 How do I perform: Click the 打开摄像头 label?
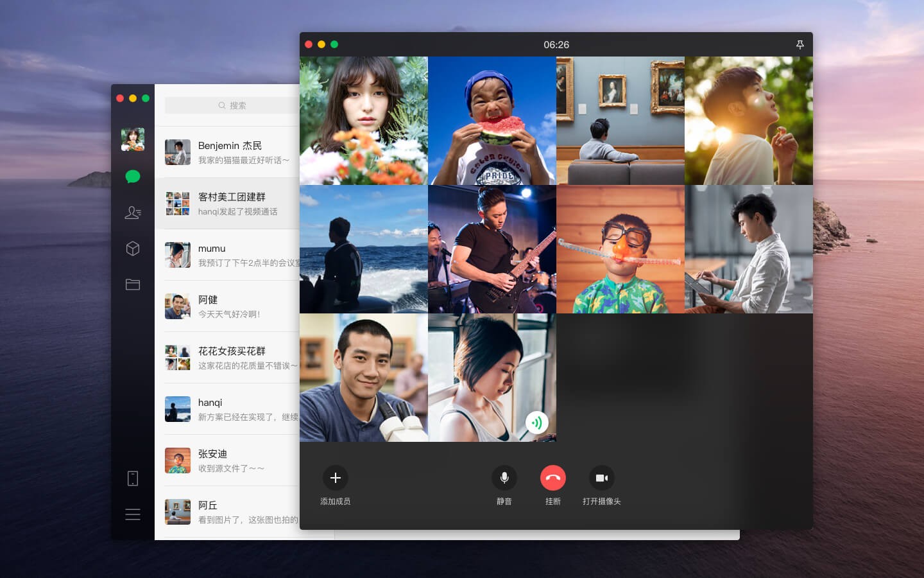pyautogui.click(x=602, y=501)
